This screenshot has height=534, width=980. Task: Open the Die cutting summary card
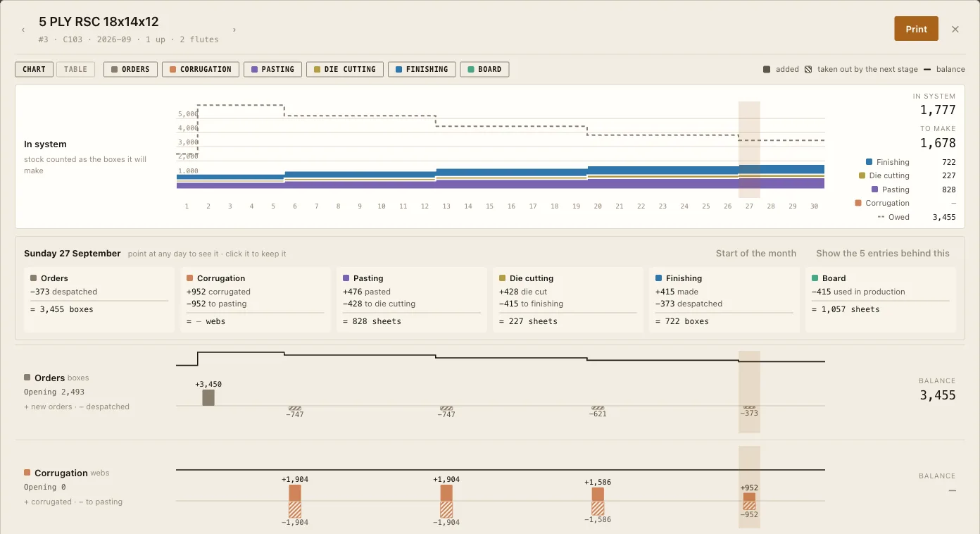pyautogui.click(x=568, y=299)
